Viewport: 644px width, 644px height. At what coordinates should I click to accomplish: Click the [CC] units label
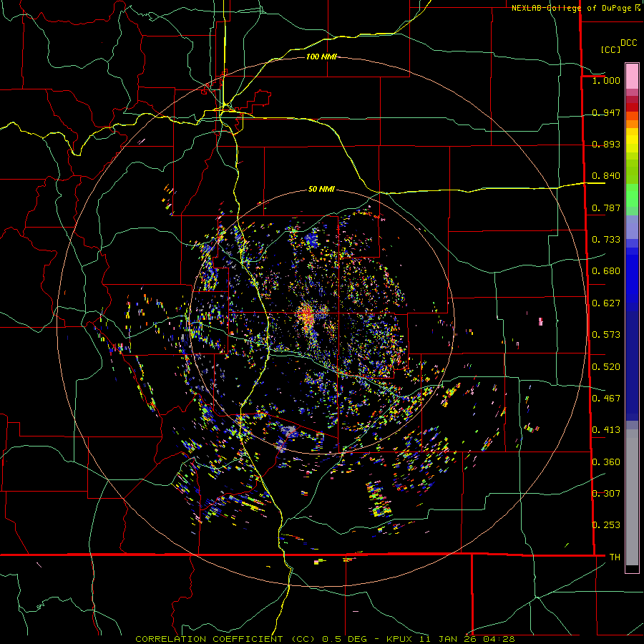pyautogui.click(x=610, y=49)
